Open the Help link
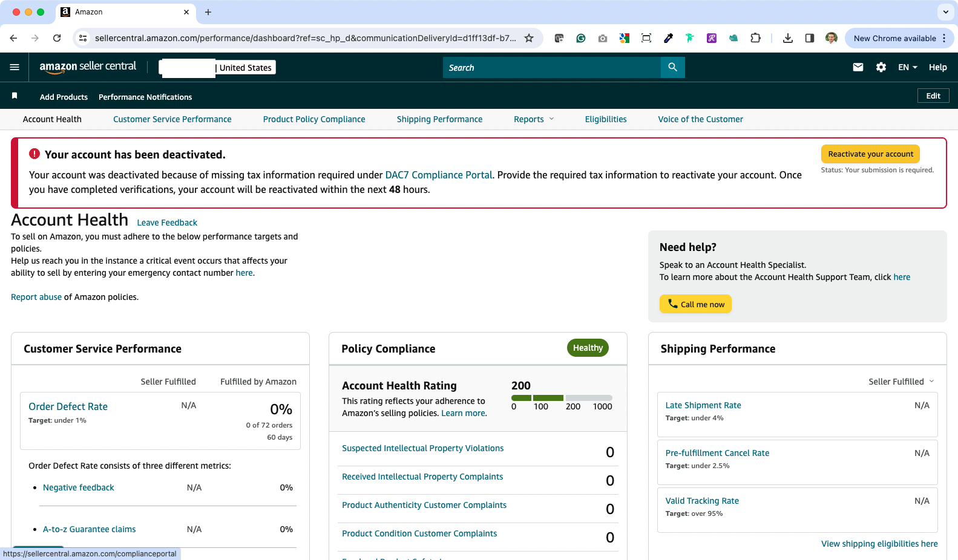This screenshot has height=560, width=958. [x=938, y=67]
